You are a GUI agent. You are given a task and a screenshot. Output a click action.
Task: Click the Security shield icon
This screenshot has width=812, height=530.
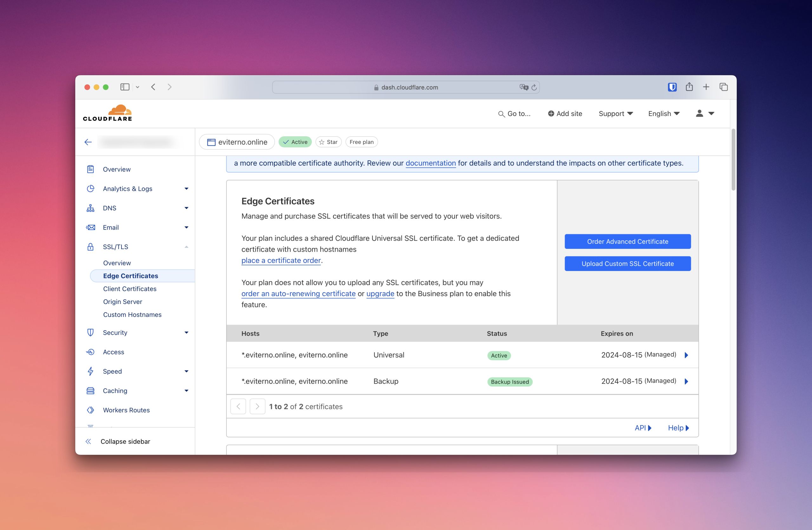[90, 333]
